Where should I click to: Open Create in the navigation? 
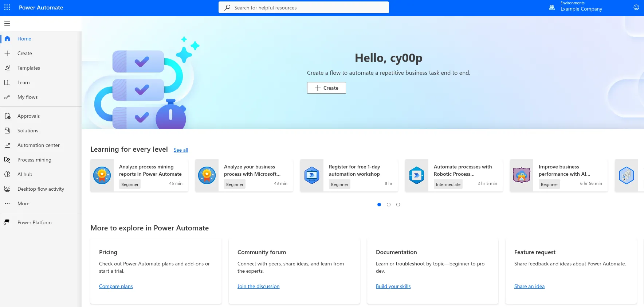[x=25, y=53]
